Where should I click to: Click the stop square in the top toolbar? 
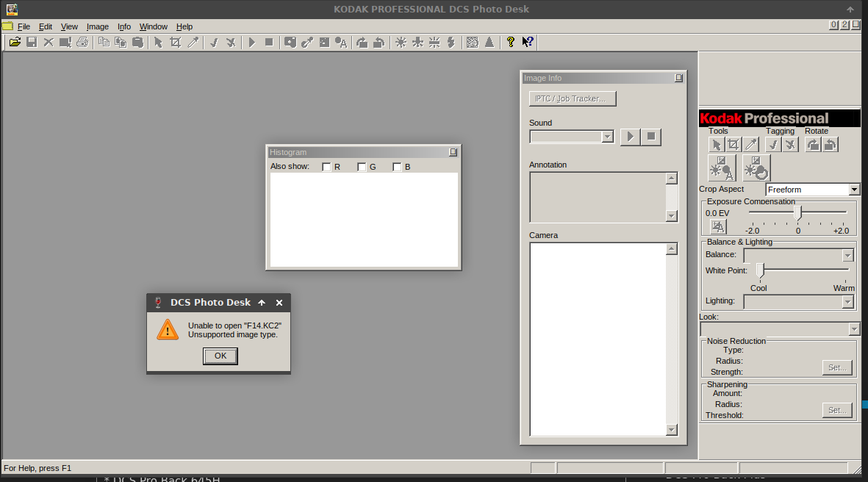coord(269,42)
